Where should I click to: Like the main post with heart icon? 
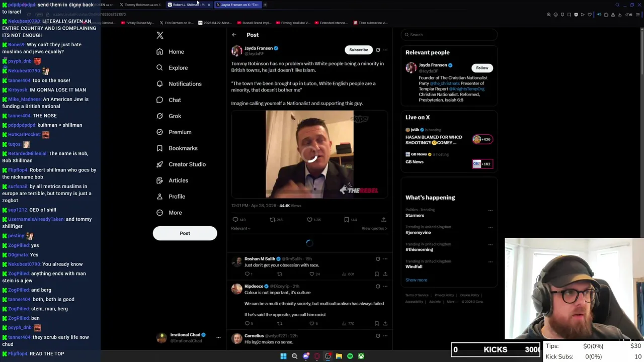click(309, 220)
